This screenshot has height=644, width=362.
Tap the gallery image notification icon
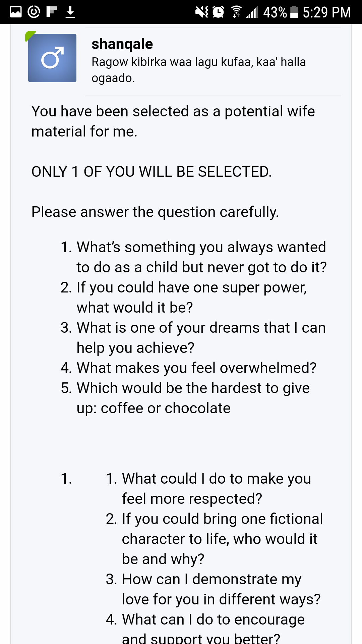tap(16, 12)
